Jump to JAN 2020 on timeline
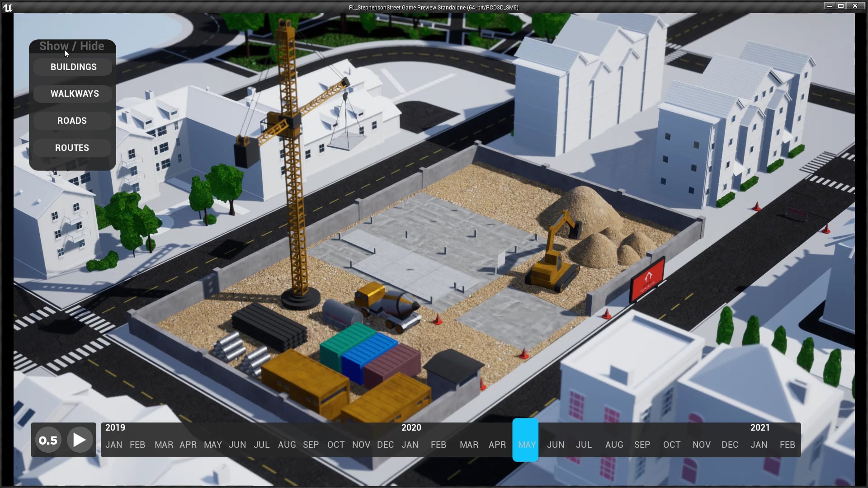This screenshot has width=868, height=488. tap(410, 445)
